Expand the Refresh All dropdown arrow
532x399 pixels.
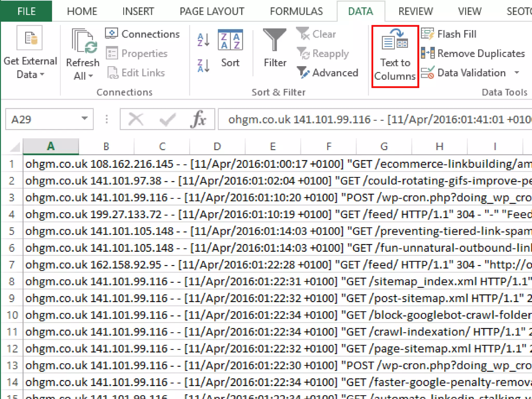[x=91, y=76]
